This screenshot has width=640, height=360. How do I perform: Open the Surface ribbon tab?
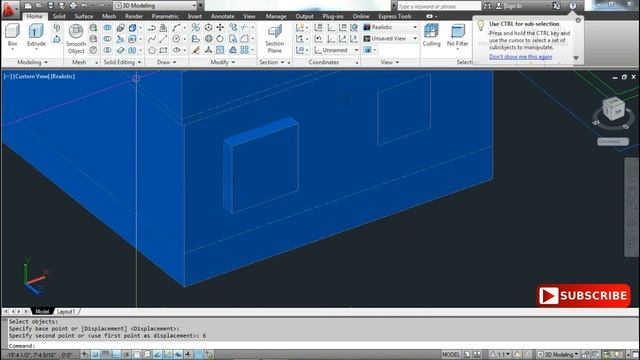(84, 16)
